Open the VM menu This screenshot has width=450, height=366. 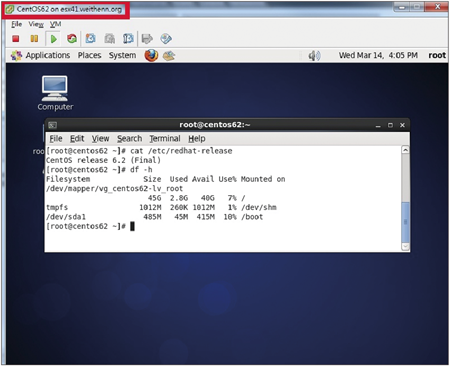[x=55, y=24]
